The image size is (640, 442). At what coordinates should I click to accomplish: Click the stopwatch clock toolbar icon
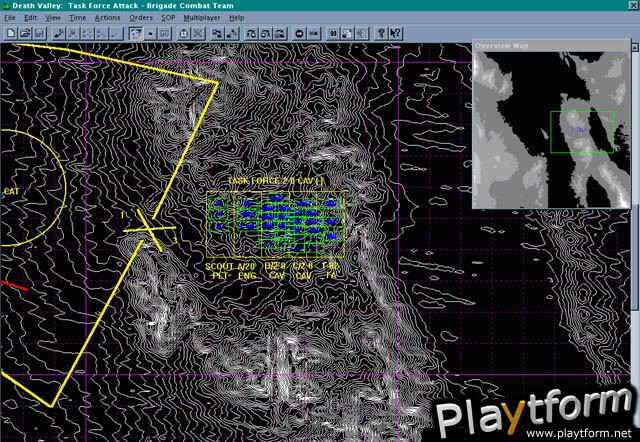[x=184, y=33]
